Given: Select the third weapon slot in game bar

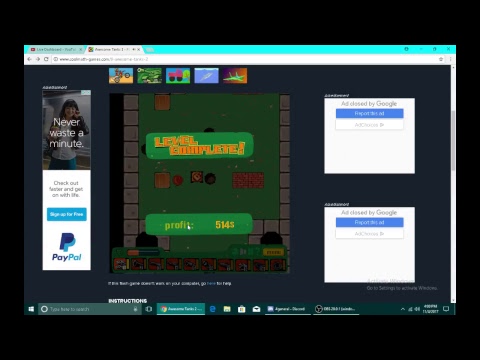Looking at the screenshot, I should [x=156, y=264].
